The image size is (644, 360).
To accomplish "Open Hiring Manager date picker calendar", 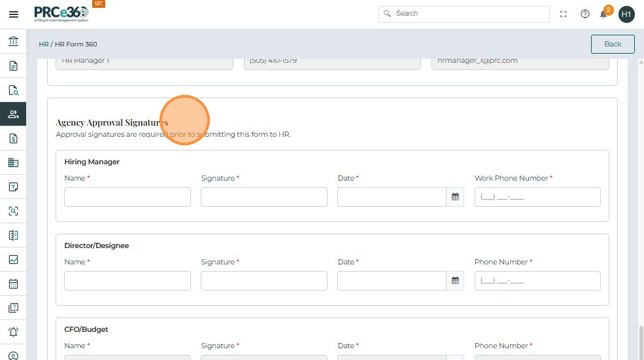I will (x=456, y=197).
